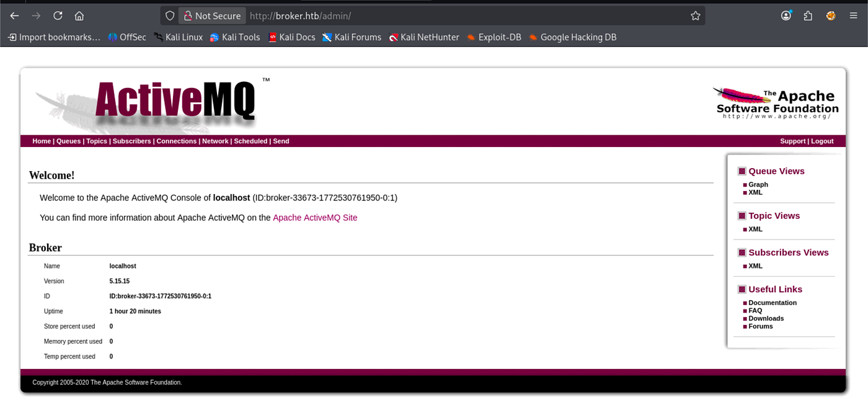Open the Firefox account icon
868x405 pixels.
pyautogui.click(x=786, y=16)
